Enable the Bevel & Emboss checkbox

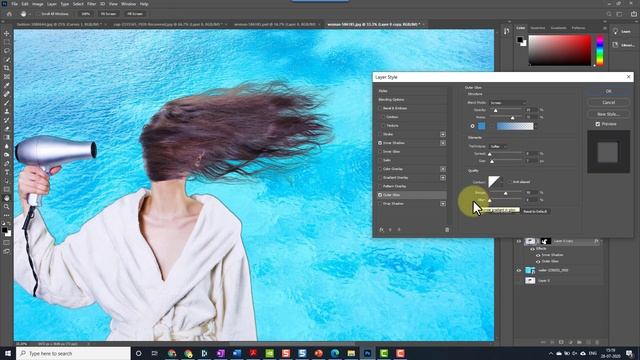click(x=380, y=108)
